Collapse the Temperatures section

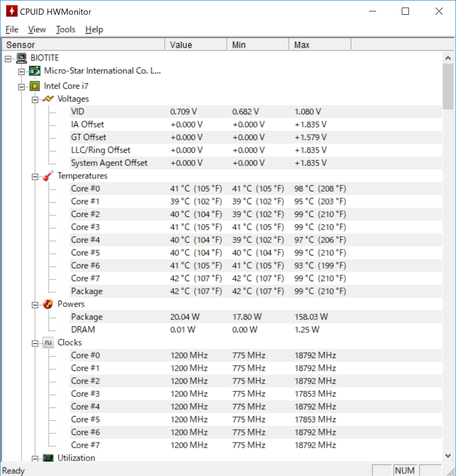[35, 177]
